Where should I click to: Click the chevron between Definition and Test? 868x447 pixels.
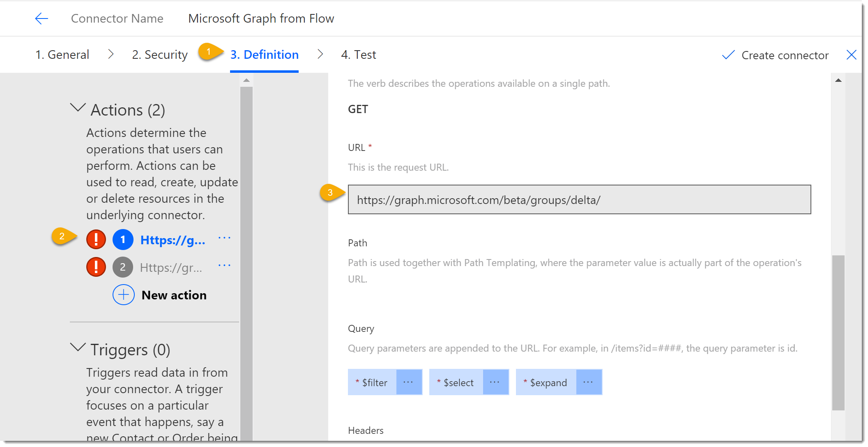pyautogui.click(x=320, y=54)
